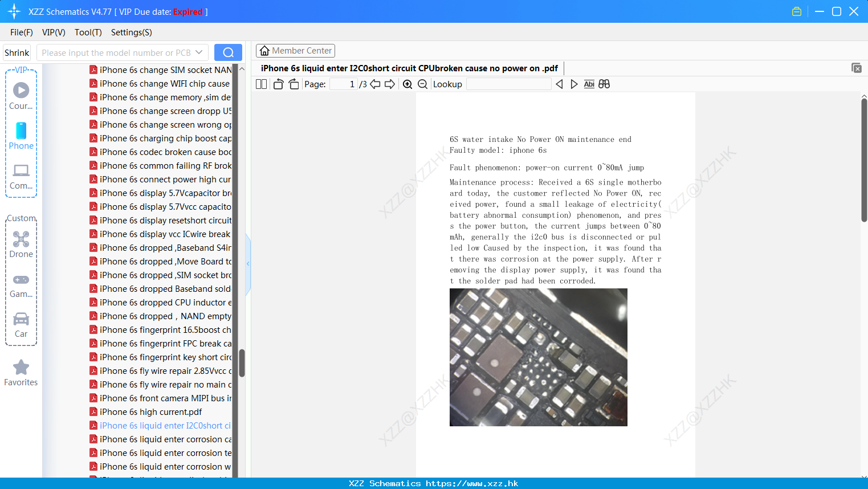Open 'iPhone 6s dropped CPU inductor' file
This screenshot has width=868, height=489.
(161, 303)
